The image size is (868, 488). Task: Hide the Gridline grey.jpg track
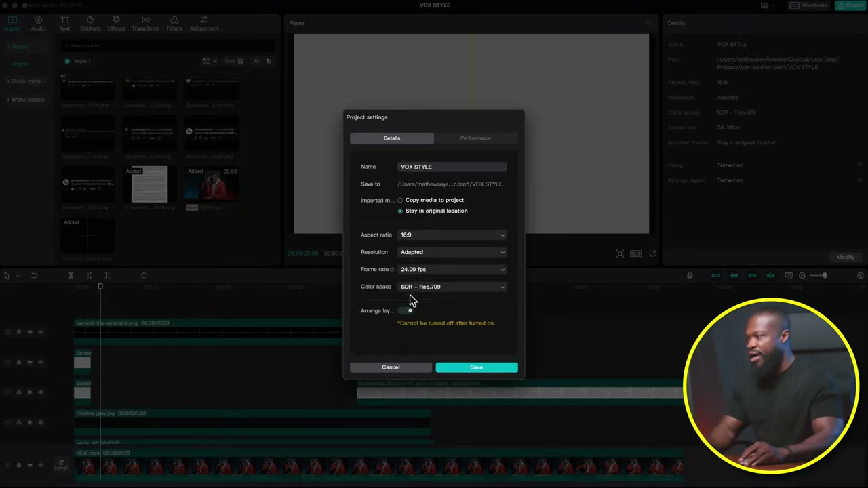click(30, 422)
